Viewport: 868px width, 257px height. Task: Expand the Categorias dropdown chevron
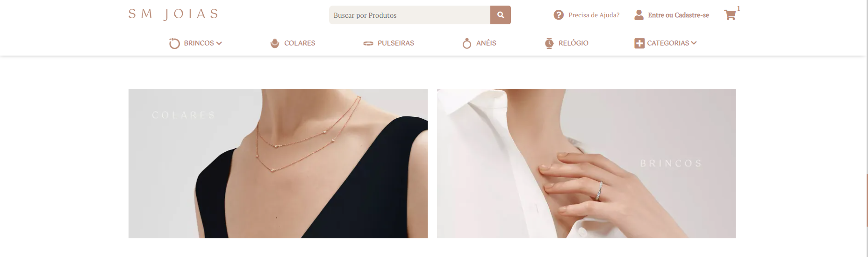pyautogui.click(x=694, y=43)
